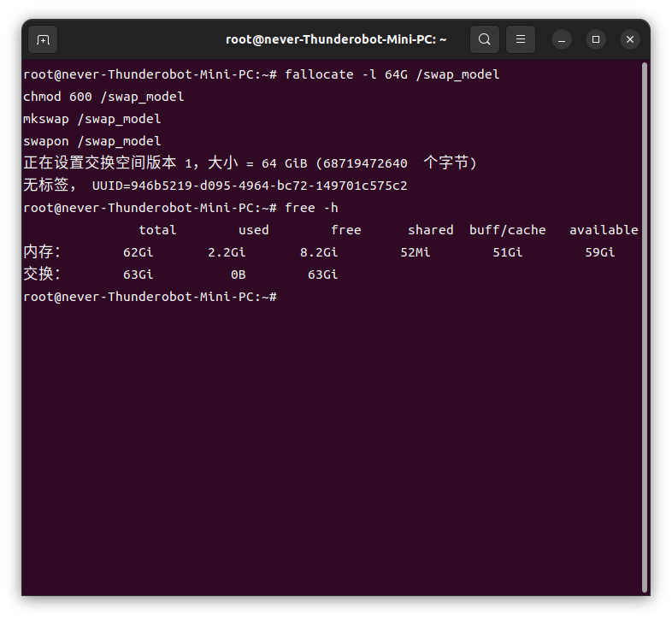Click available value 59Gi
Screen dimensions: 672x620
tap(600, 252)
